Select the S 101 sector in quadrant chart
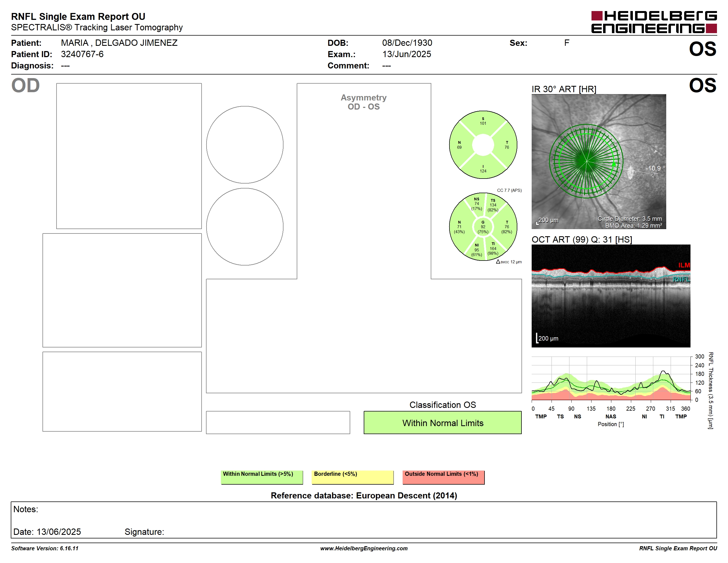The width and height of the screenshot is (728, 563). point(483,121)
